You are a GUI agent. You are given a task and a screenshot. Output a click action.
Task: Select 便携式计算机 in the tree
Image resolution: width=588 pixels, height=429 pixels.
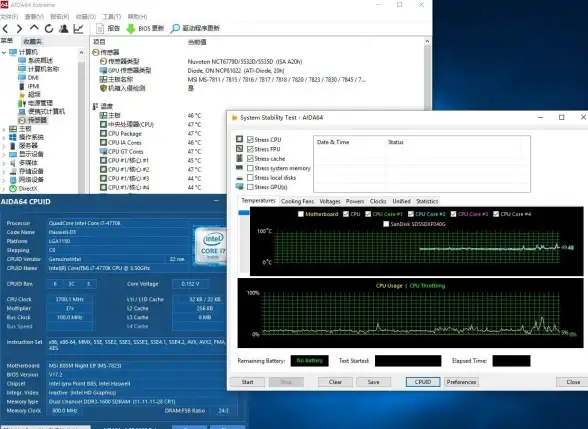42,111
